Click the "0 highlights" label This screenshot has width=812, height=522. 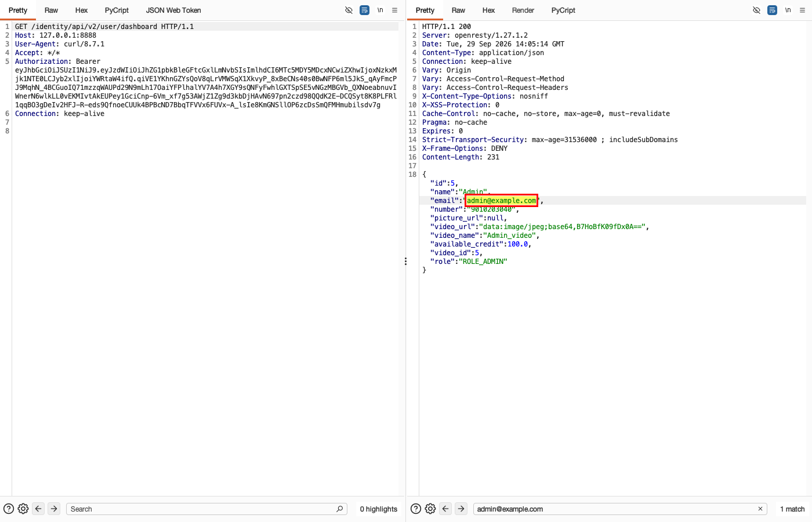[x=379, y=509]
